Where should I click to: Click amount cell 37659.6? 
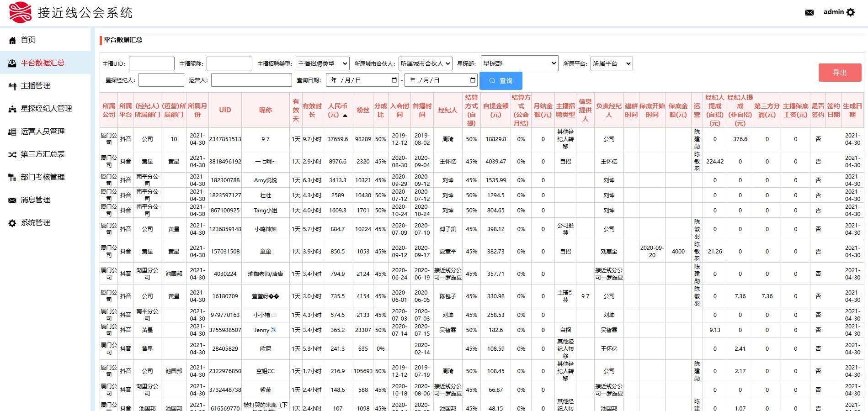click(338, 139)
